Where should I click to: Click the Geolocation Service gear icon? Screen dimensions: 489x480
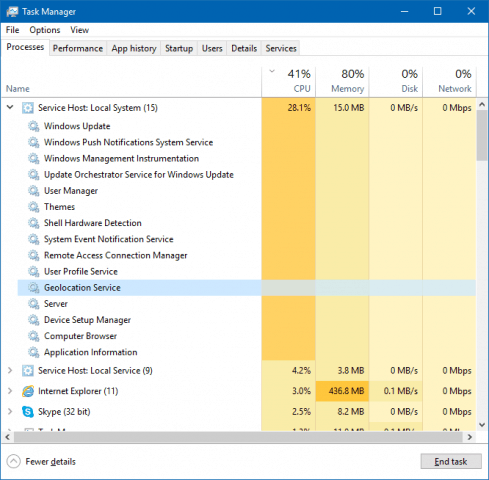(33, 288)
